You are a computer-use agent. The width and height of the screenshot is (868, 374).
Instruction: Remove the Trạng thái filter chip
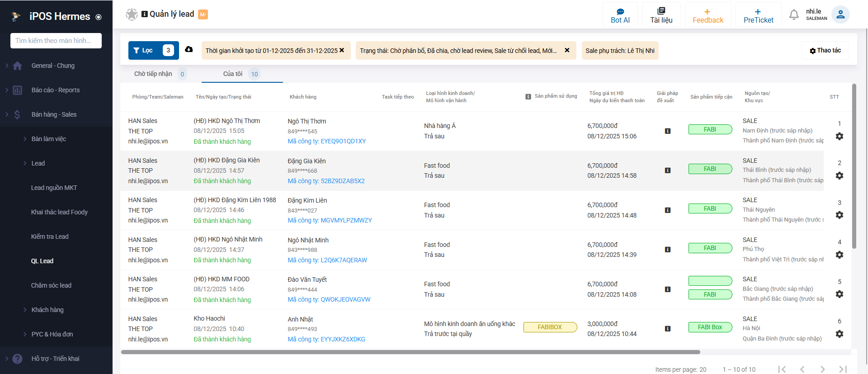[567, 50]
